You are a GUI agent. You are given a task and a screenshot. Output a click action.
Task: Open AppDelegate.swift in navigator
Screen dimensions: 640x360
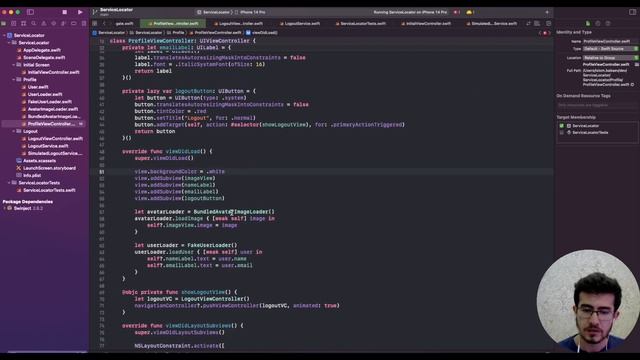(42, 50)
